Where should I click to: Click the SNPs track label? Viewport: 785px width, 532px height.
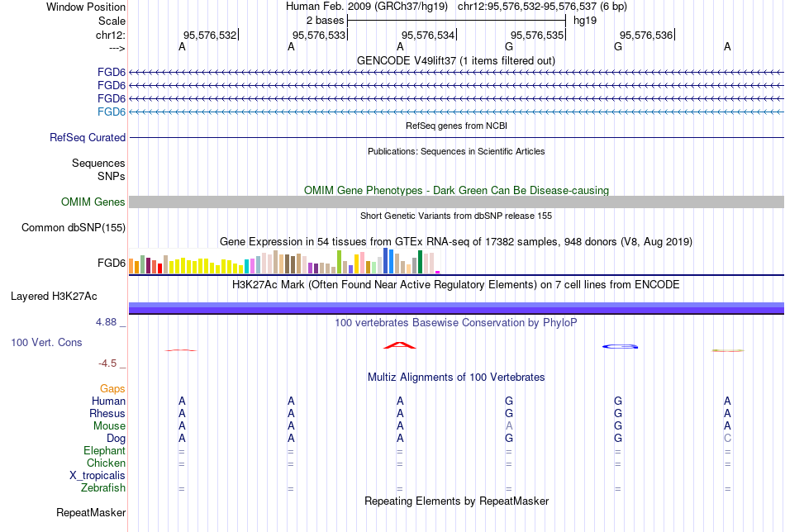pos(112,177)
